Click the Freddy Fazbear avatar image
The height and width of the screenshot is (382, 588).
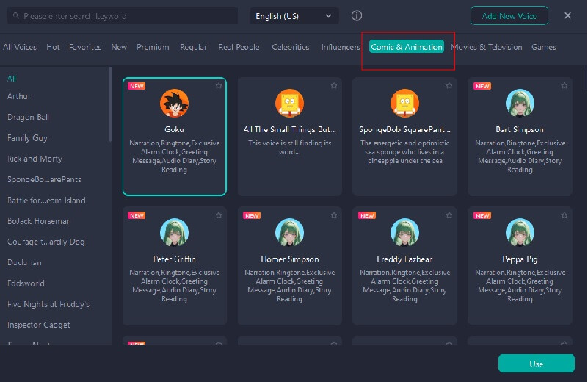pos(404,233)
